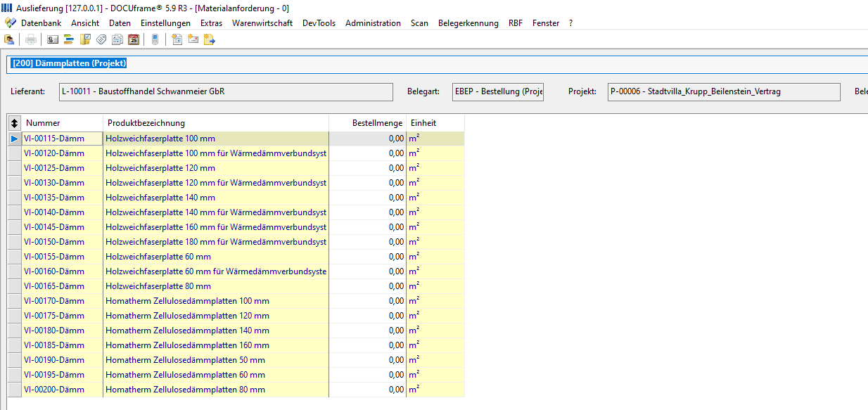Click the greyed-out printer icon
Screen dimensions: 868x410
tap(31, 39)
